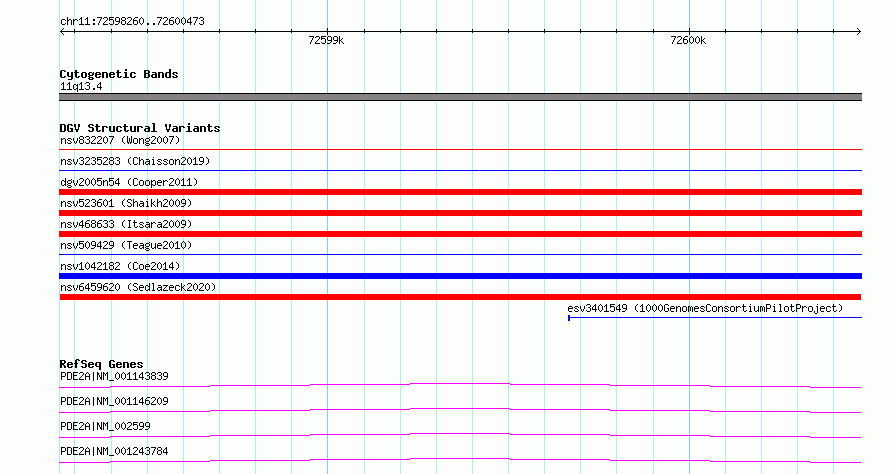Click the gray 11q13.4 cytogenetic band bar

coord(460,97)
